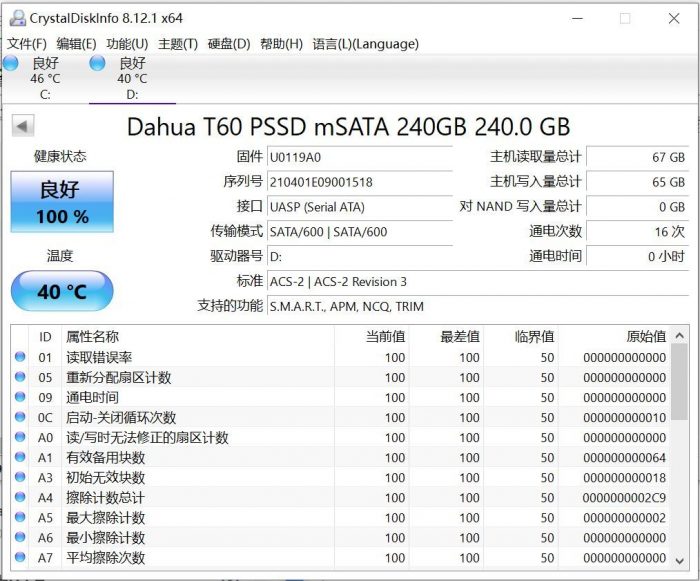Screen dimensions: 700x581
Task: Click the previous disk arrow button
Action: click(23, 127)
